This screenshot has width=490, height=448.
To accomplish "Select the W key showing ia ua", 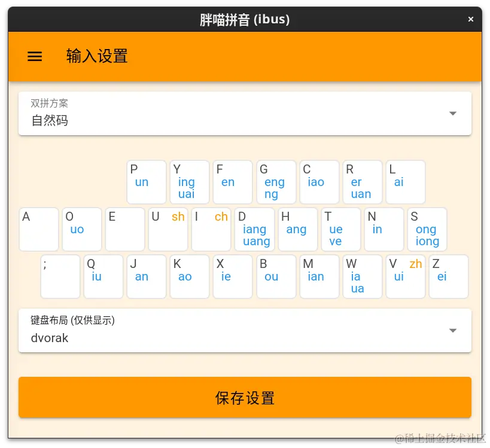I will click(x=362, y=276).
